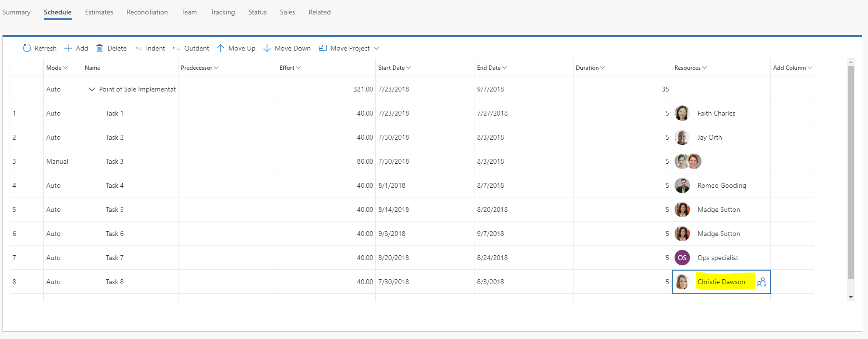Click the scroll down arrow of the grid
This screenshot has height=339, width=868.
pos(851,297)
